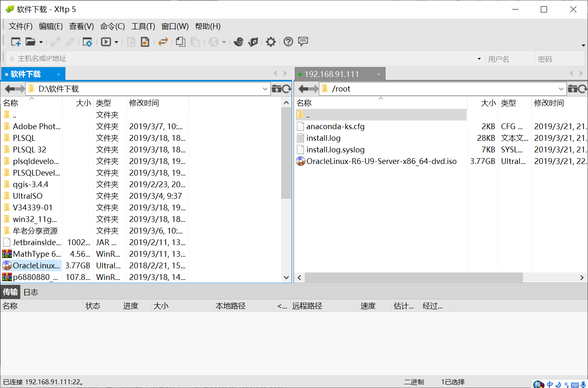Viewport: 588px width, 388px height.
Task: Go forward in the local pane
Action: (20, 89)
